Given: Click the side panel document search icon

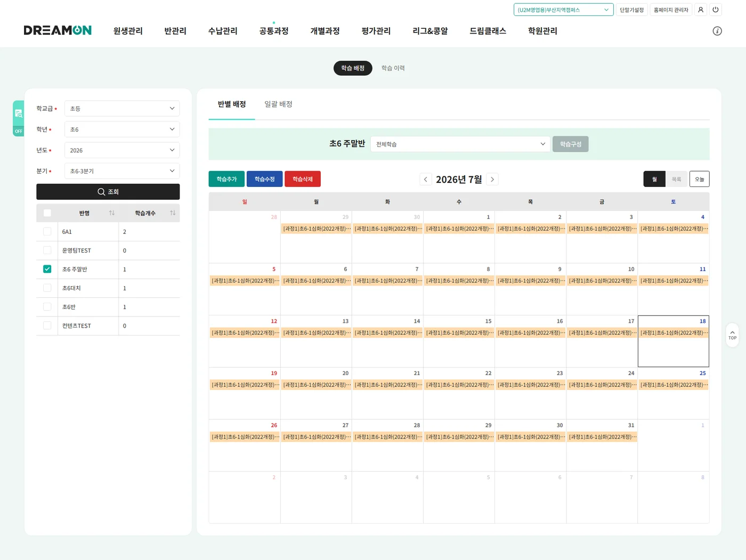Looking at the screenshot, I should click(x=19, y=113).
